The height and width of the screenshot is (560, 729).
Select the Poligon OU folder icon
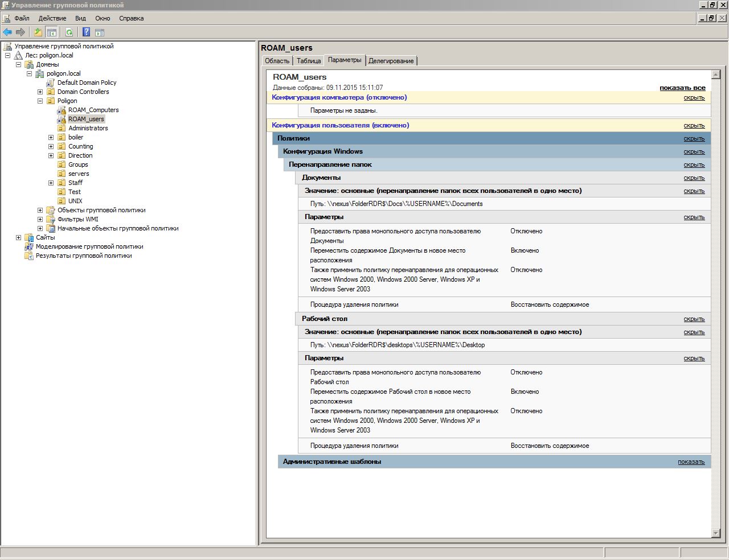51,101
